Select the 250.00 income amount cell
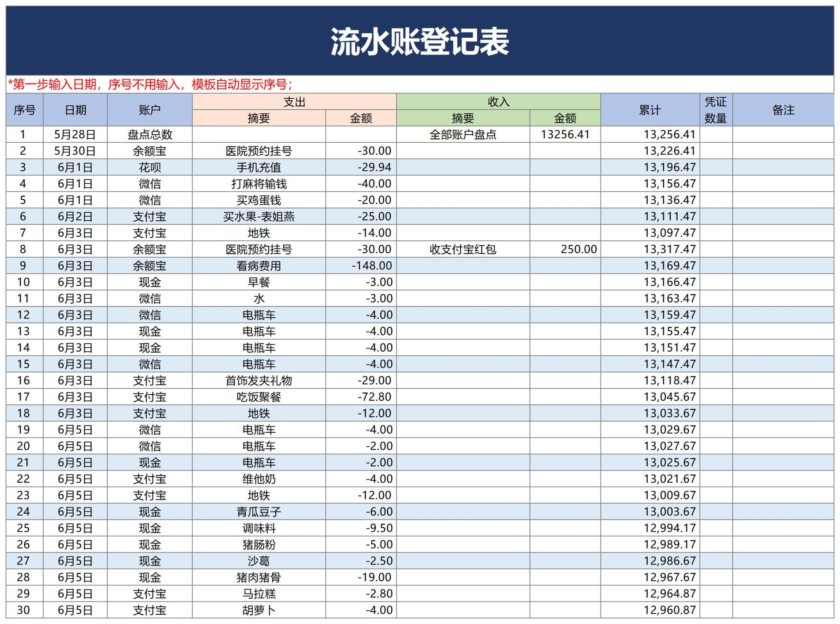This screenshot has width=840, height=624. click(x=565, y=249)
